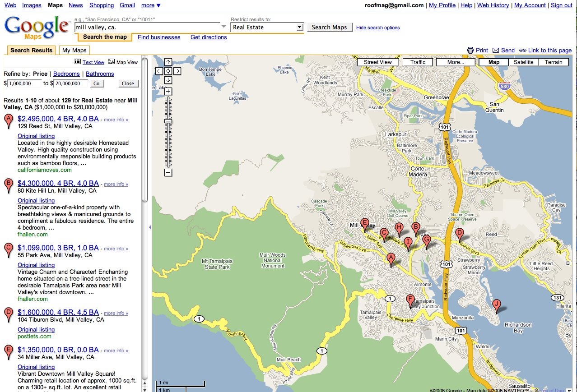Viewport: 577px width, 392px height.
Task: Pan the map right with arrow control
Action: click(177, 71)
